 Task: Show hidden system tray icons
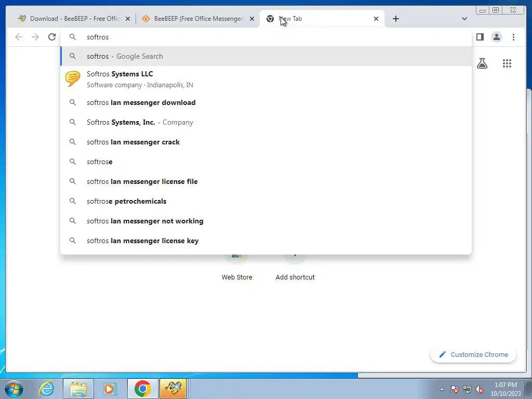pyautogui.click(x=442, y=389)
